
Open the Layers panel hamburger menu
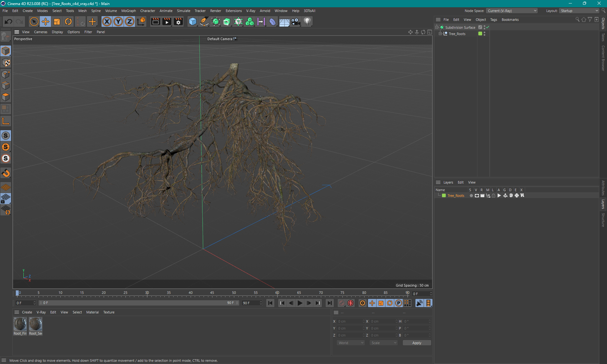[x=438, y=182]
